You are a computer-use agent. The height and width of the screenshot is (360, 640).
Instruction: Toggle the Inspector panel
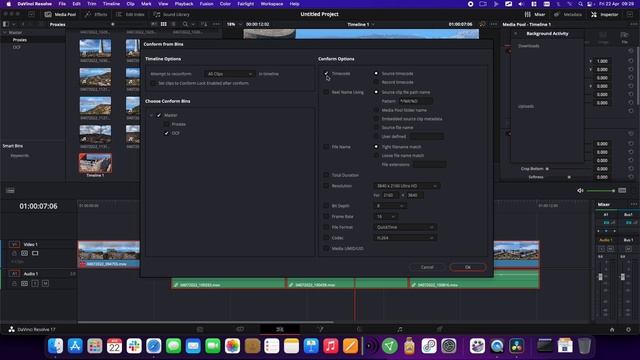pyautogui.click(x=604, y=14)
